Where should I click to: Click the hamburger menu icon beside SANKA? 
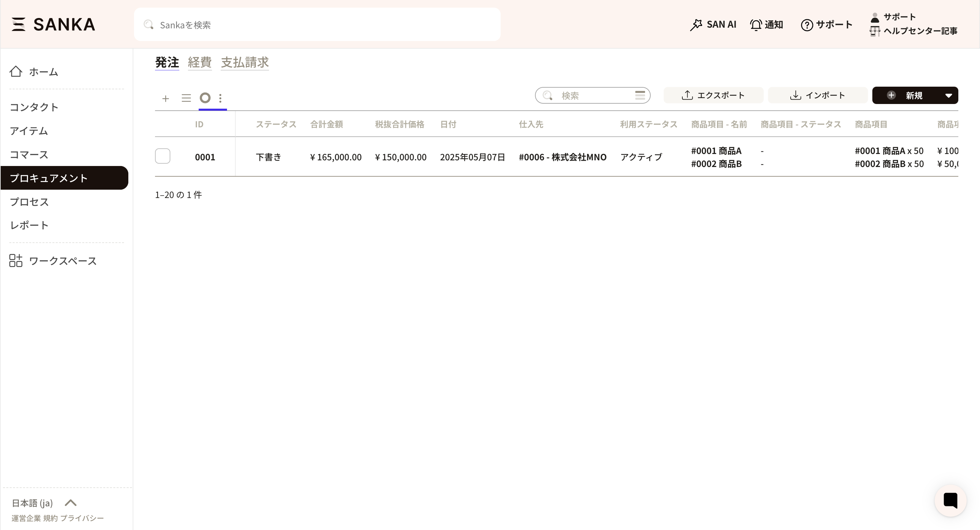[x=18, y=24]
